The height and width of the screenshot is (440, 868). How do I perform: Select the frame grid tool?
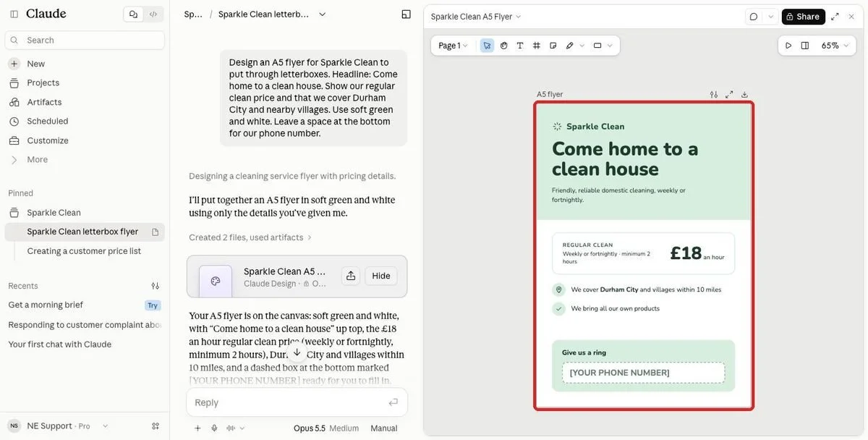537,46
